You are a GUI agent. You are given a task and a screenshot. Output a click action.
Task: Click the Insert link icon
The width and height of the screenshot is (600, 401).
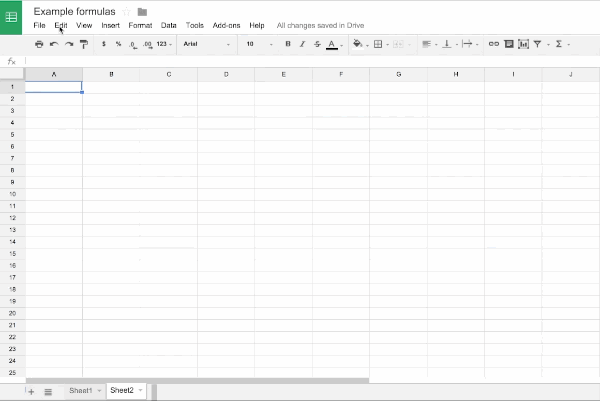tap(493, 44)
